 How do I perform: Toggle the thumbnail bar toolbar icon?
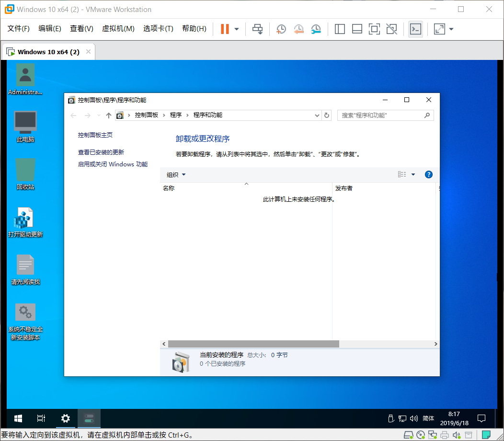click(357, 29)
